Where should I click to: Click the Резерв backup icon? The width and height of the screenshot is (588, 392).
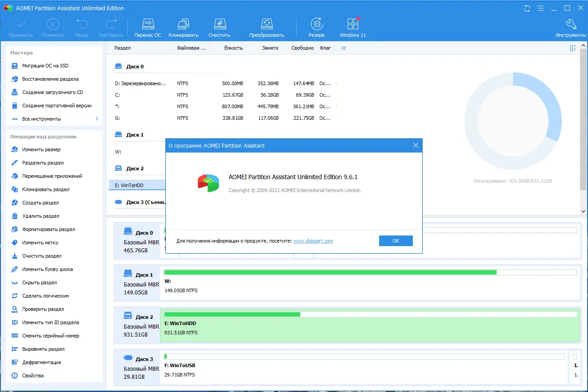pos(316,27)
